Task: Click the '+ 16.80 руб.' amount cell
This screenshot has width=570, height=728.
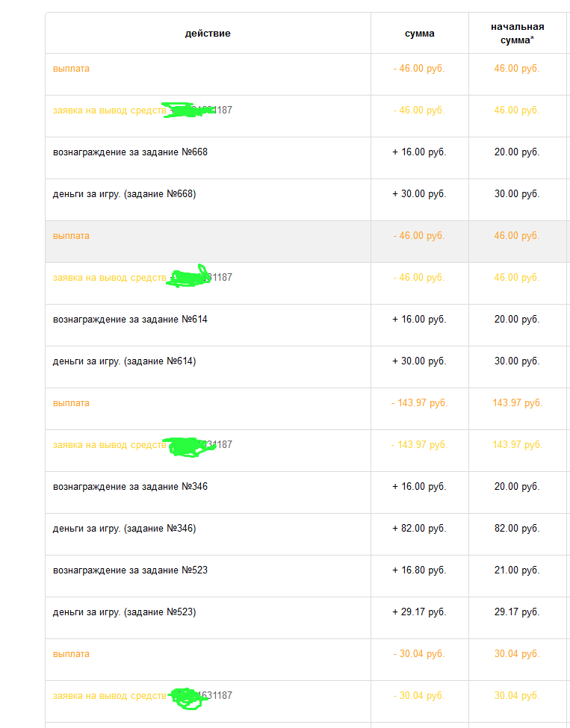Action: click(420, 570)
